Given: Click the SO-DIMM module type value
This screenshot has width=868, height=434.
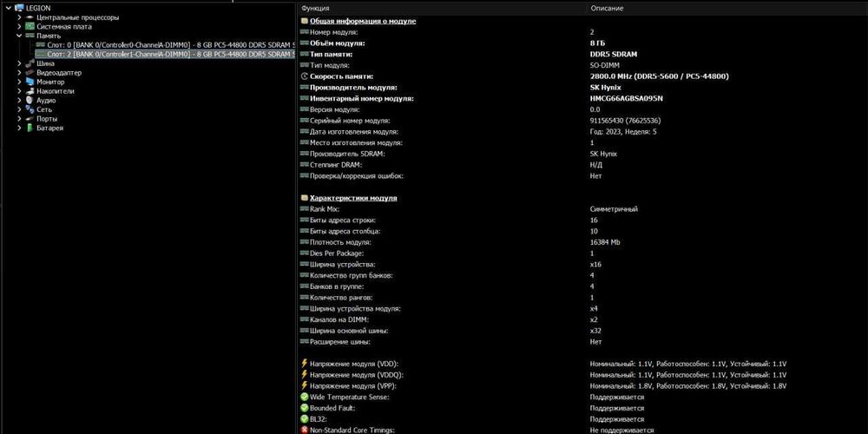Looking at the screenshot, I should (x=605, y=65).
